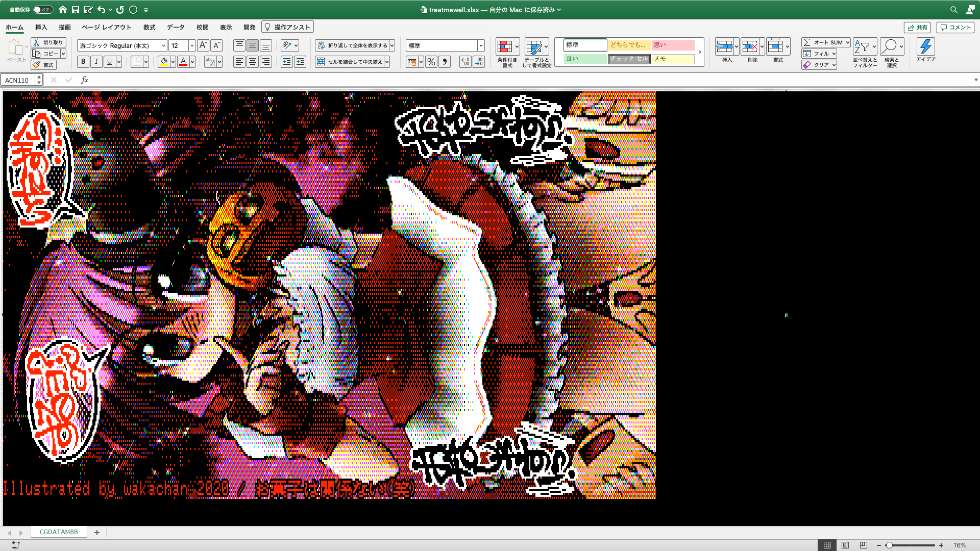Image resolution: width=980 pixels, height=551 pixels.
Task: Toggle Bold formatting
Action: pyautogui.click(x=83, y=62)
